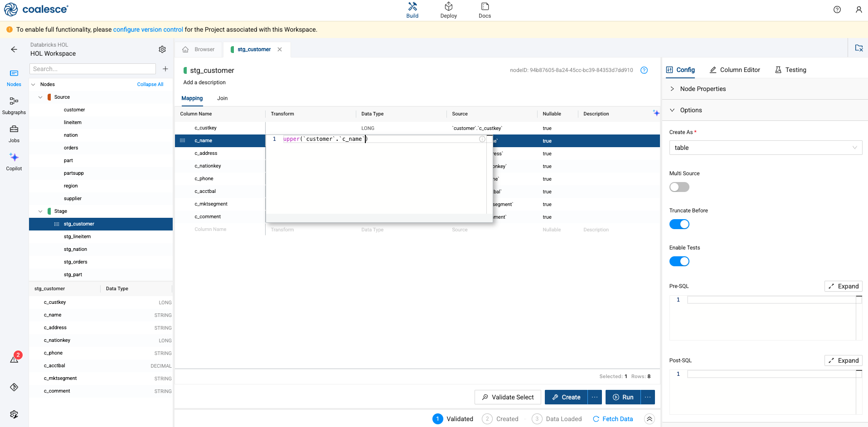The height and width of the screenshot is (427, 868).
Task: Click Add a description text
Action: tap(204, 82)
